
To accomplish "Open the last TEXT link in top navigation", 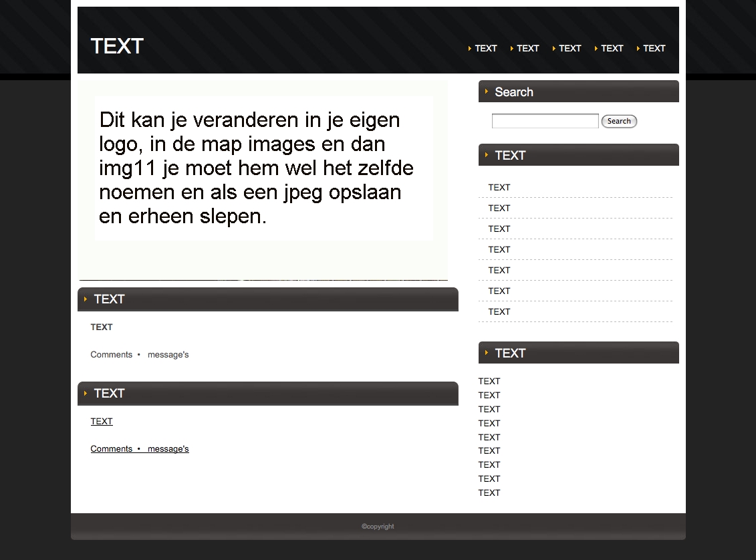I will point(654,48).
